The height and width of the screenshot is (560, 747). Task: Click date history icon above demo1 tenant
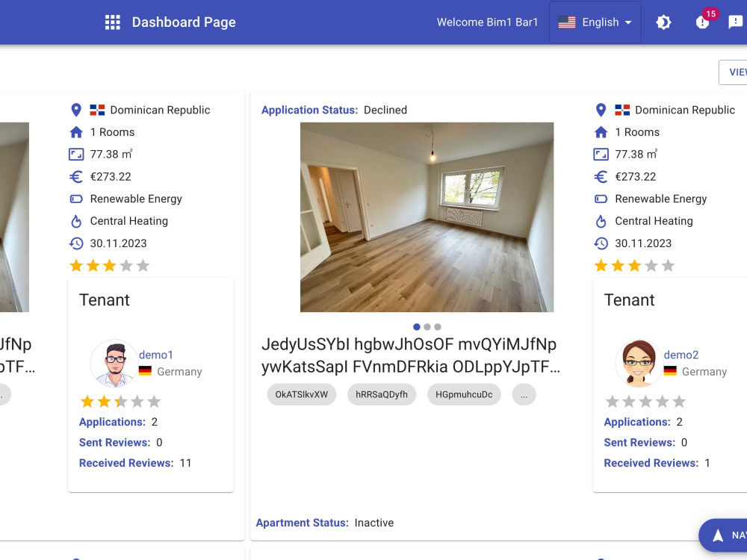(76, 243)
